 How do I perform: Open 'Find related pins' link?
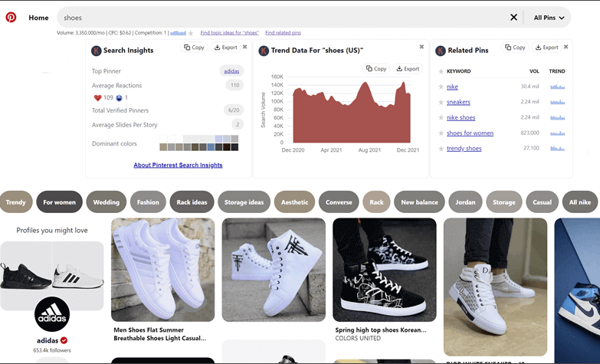(283, 33)
